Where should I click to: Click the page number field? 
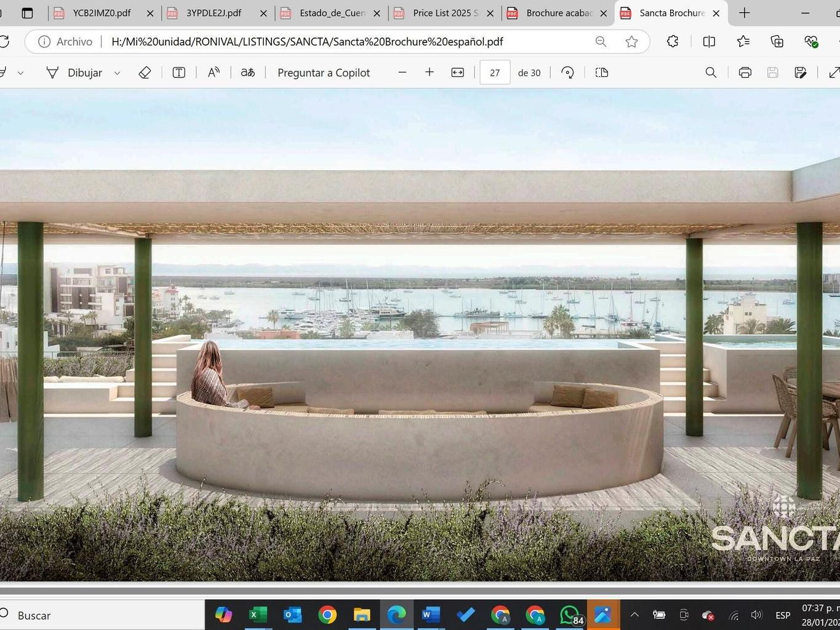tap(495, 73)
